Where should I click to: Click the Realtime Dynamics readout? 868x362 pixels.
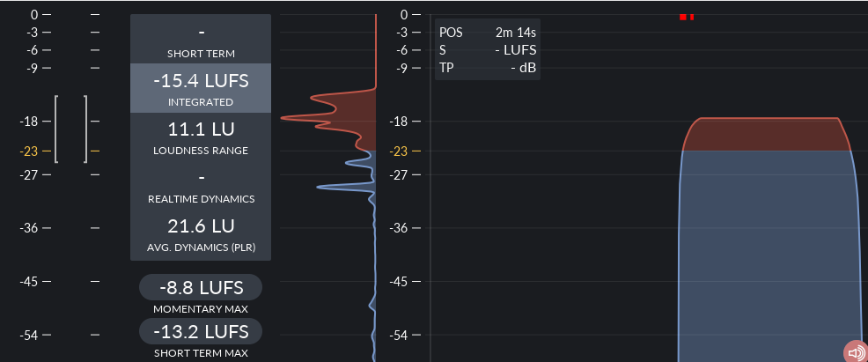pyautogui.click(x=201, y=185)
